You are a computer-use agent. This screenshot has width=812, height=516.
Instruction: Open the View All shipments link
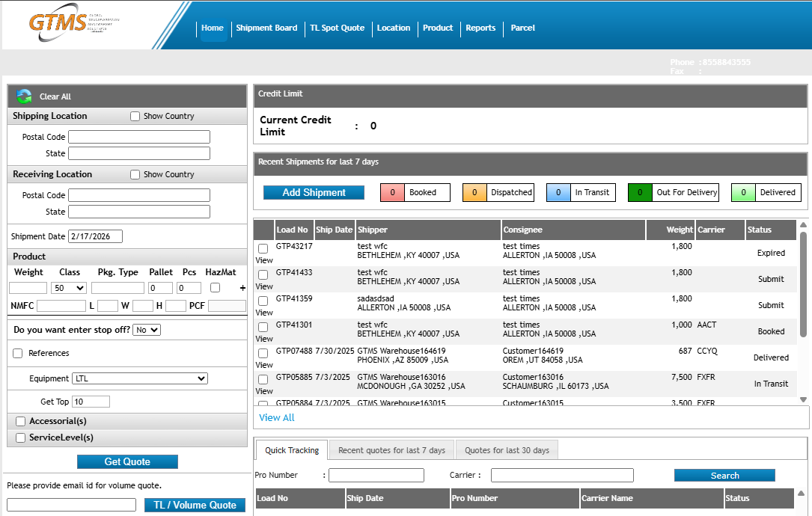click(x=277, y=417)
